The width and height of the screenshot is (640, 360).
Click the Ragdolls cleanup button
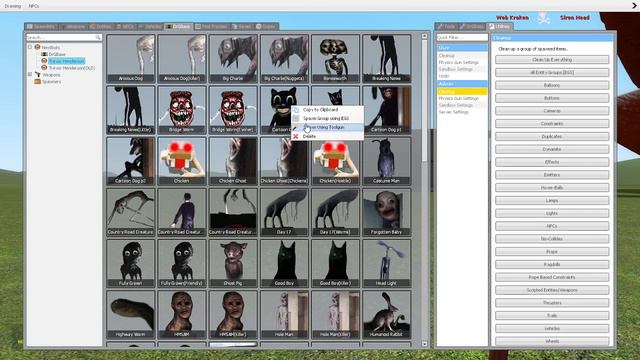click(x=552, y=264)
